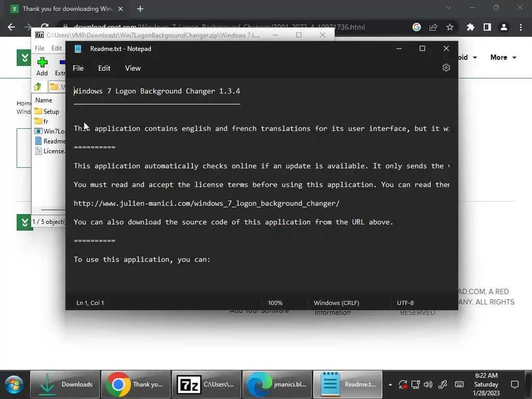This screenshot has width=532, height=399.
Task: Select the Win7Lo... executable in 7-Zip list
Action: pos(49,131)
